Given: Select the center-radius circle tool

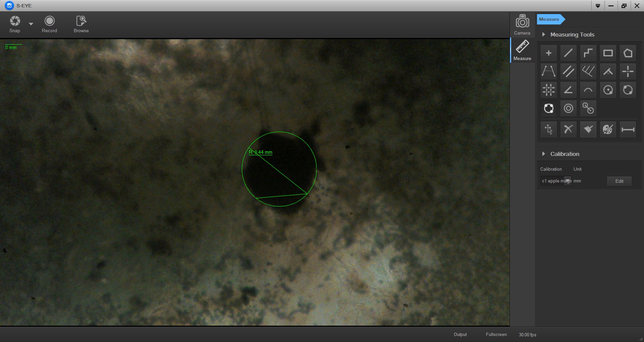Looking at the screenshot, I should [608, 90].
